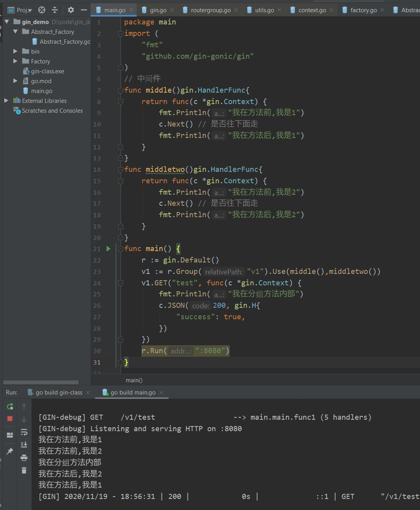Viewport: 420px width, 510px height.
Task: Open the Project view dropdown
Action: pos(20,10)
